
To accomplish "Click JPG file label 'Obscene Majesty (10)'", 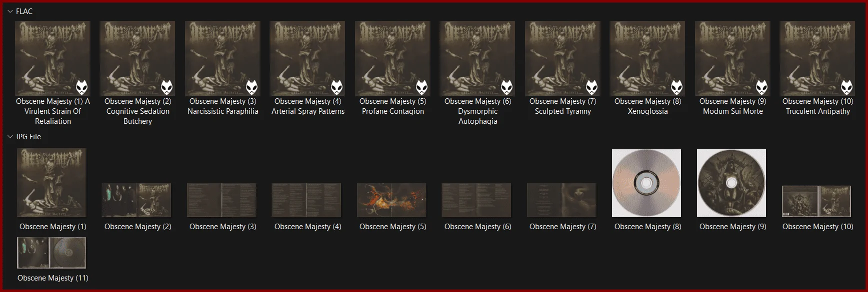I will point(818,227).
